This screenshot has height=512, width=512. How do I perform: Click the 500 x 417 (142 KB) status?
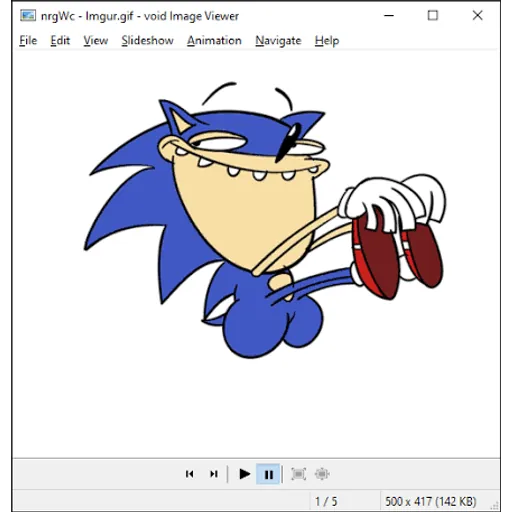coord(430,501)
